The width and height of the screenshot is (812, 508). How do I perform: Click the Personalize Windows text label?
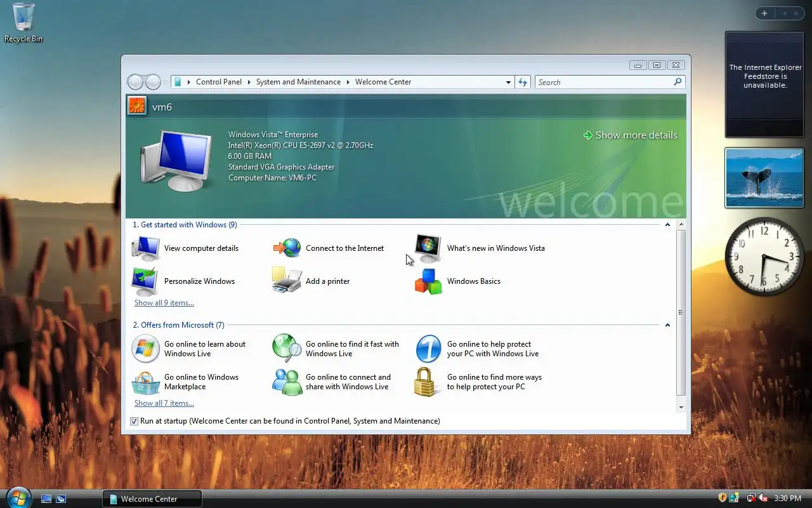(x=199, y=281)
